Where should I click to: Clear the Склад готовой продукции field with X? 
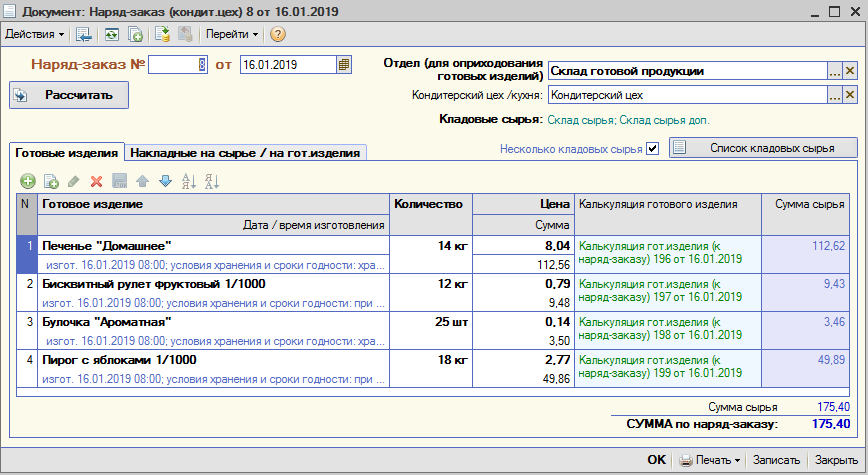(850, 71)
